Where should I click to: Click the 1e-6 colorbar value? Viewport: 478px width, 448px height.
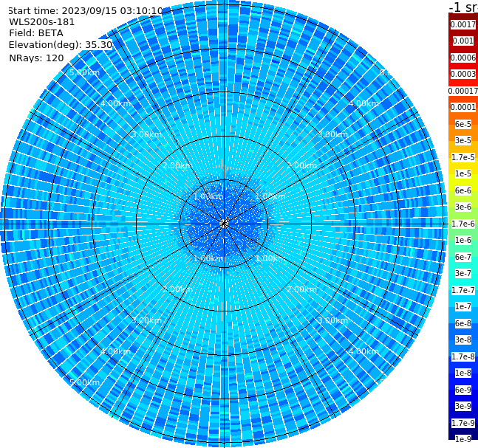click(x=463, y=240)
